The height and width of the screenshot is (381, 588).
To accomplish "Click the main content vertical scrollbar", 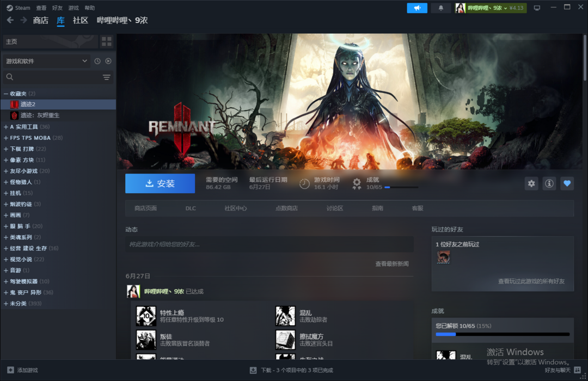I will tap(585, 57).
